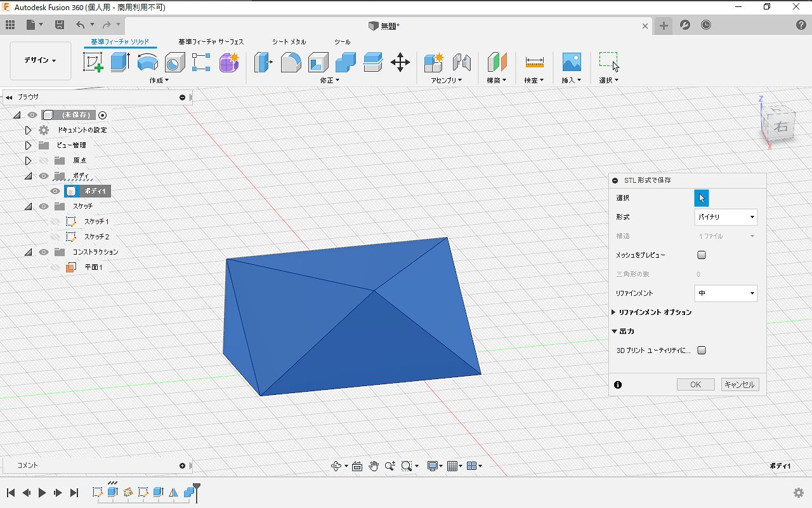Select the Offset Face tool
The width and height of the screenshot is (812, 508).
click(372, 62)
